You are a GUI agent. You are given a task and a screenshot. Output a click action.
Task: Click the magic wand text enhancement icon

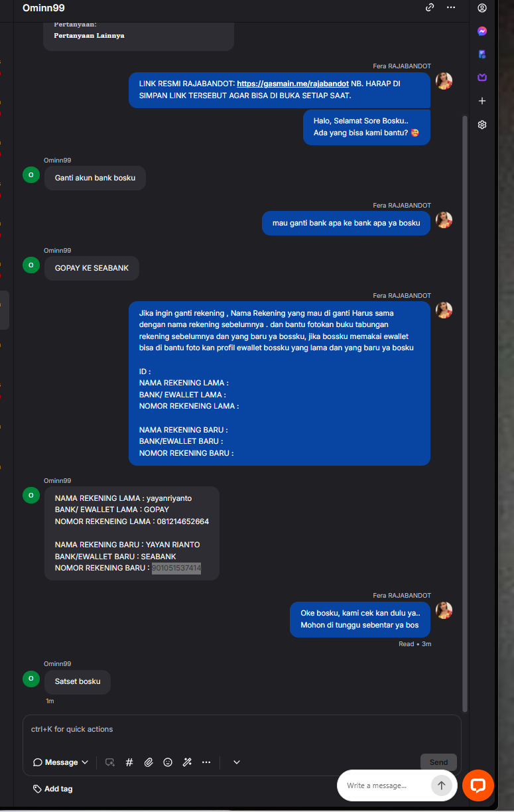pyautogui.click(x=187, y=762)
